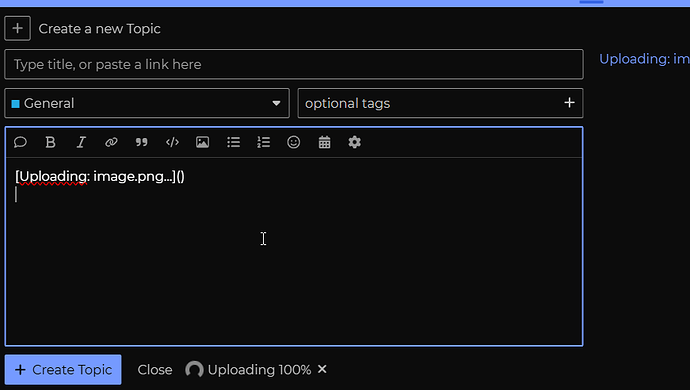The height and width of the screenshot is (390, 690).
Task: Insert a blockquote using the quote icon
Action: point(142,142)
